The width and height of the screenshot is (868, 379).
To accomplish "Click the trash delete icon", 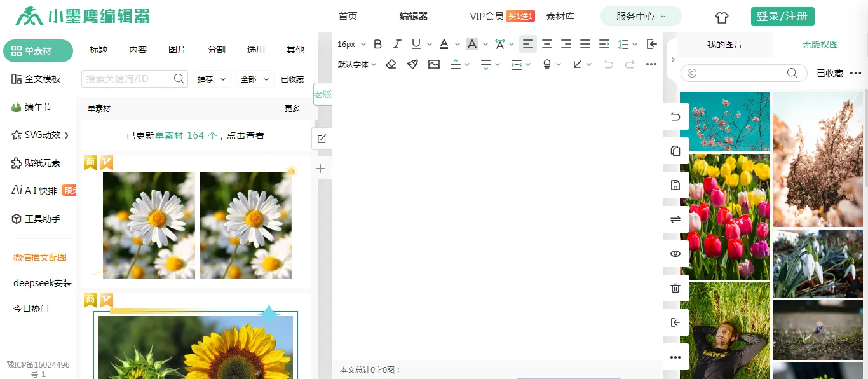I will 675,288.
